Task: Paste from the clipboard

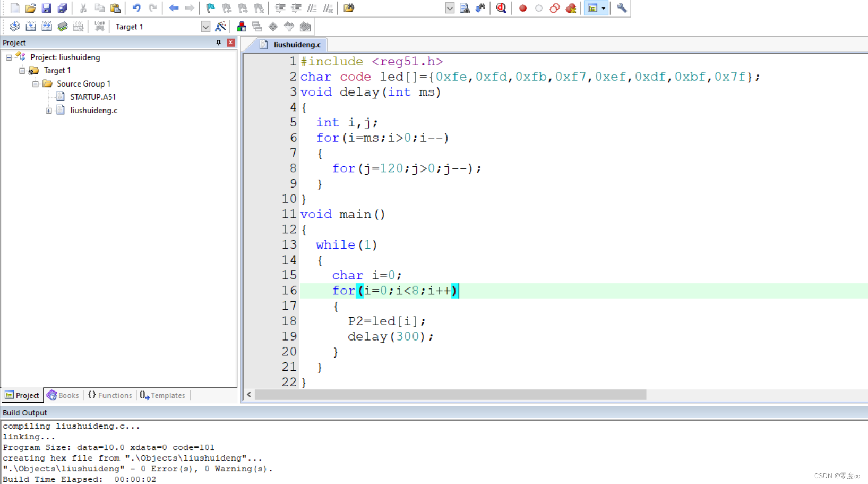Action: 115,8
